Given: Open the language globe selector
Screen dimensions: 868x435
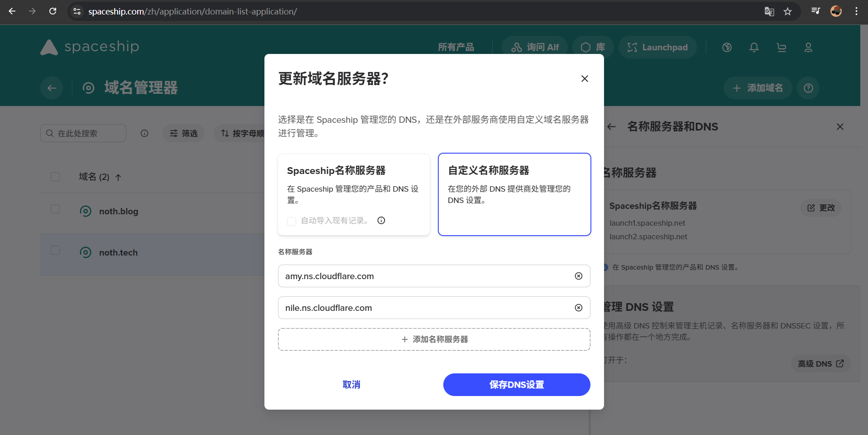Looking at the screenshot, I should (x=726, y=47).
